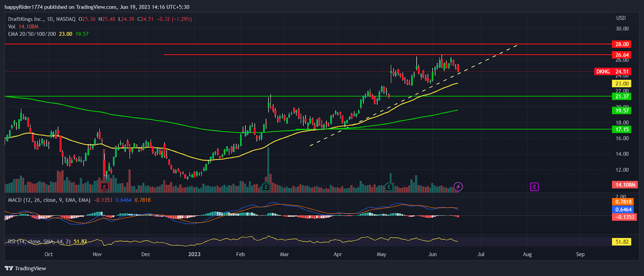This screenshot has height=276, width=644.
Task: Select the yellow 51.82 RSI label on the axis
Action: click(x=621, y=242)
